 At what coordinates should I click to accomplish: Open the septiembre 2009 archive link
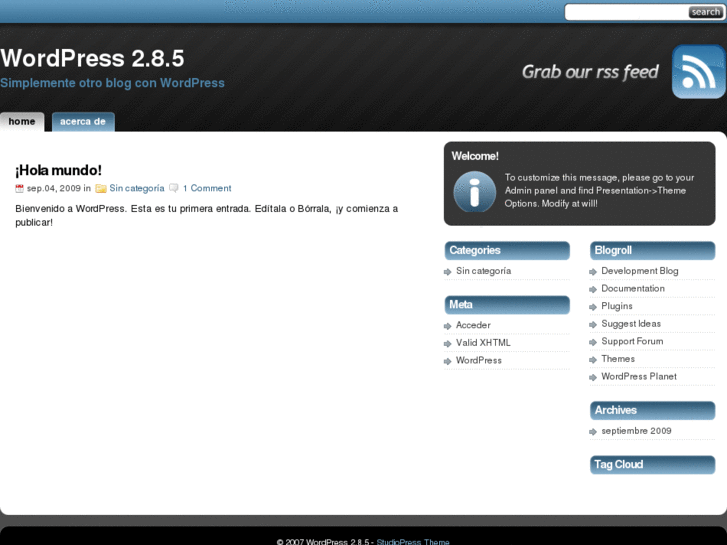636,431
